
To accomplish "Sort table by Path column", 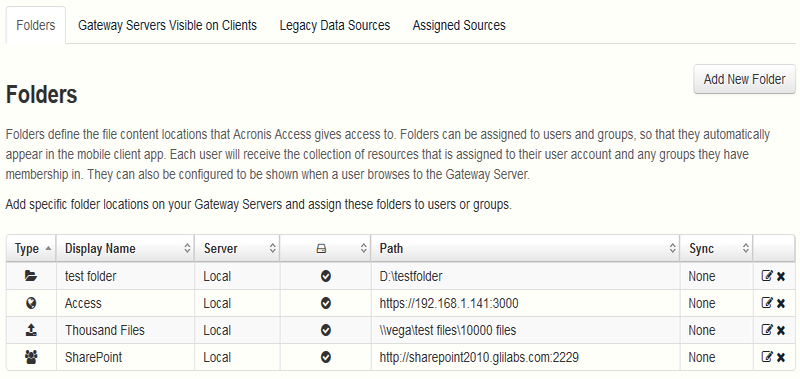I will [526, 248].
